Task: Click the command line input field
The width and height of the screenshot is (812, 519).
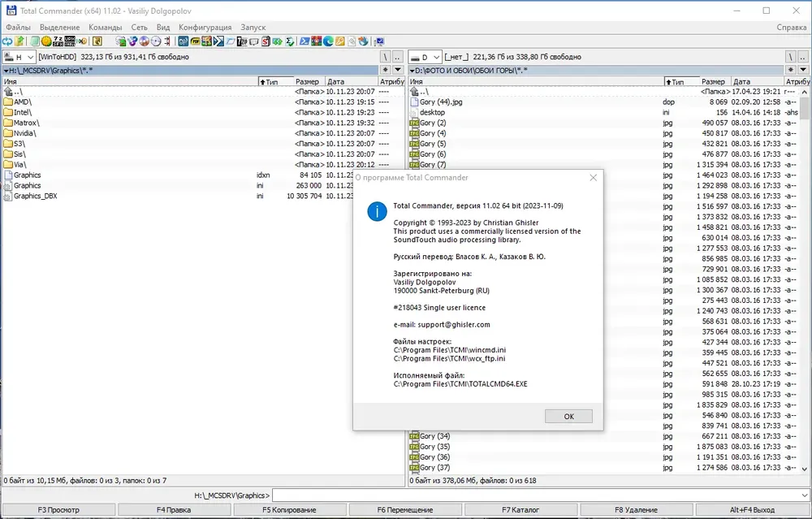Action: 541,495
